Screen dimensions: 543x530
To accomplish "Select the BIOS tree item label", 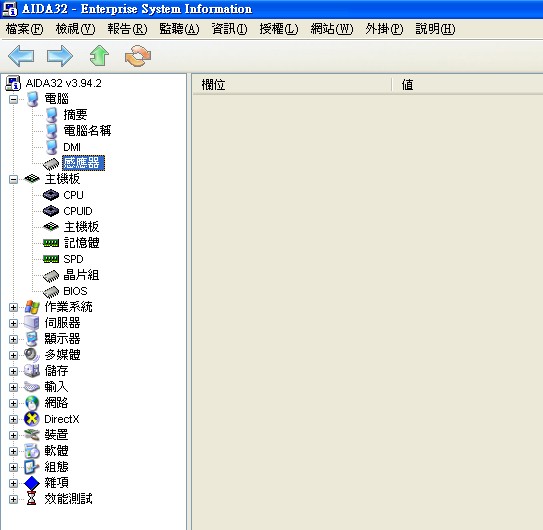I will [x=75, y=291].
